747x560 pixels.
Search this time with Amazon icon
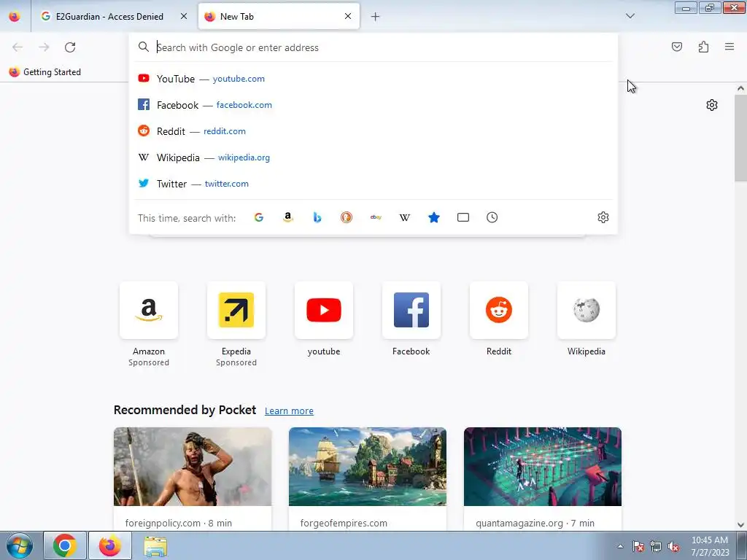[287, 217]
